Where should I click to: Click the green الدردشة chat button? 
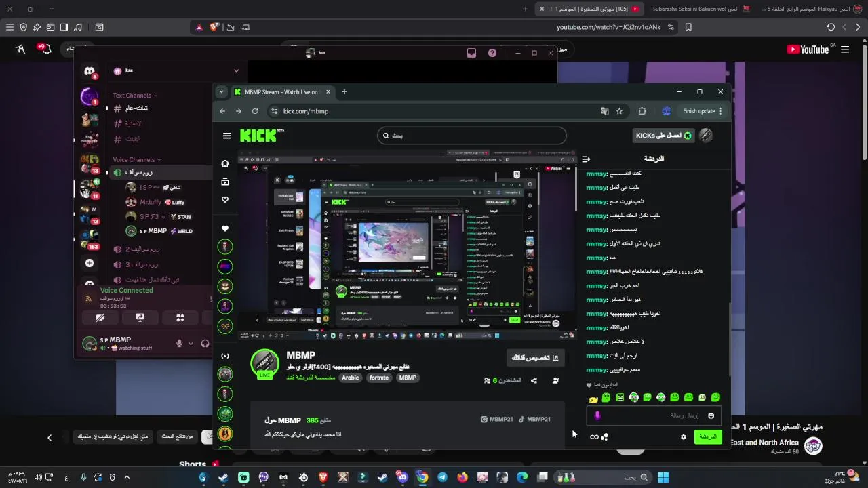[x=708, y=437]
